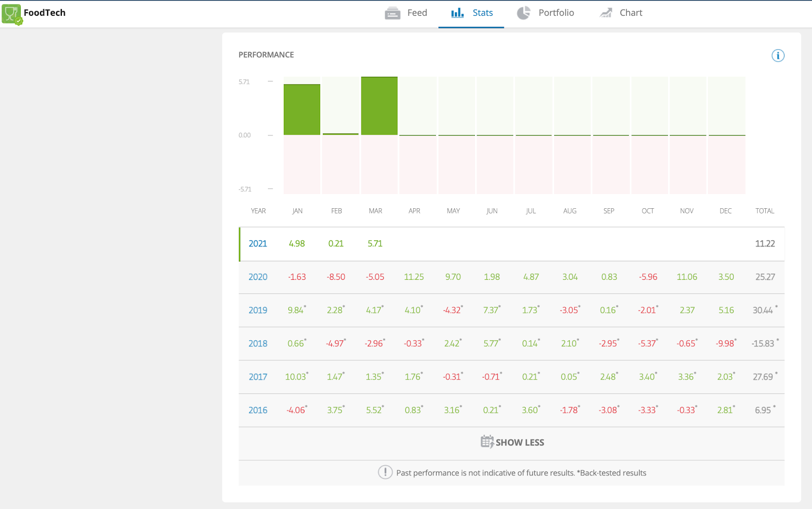Click the 2018 total value -15.83
The width and height of the screenshot is (812, 509).
(763, 344)
